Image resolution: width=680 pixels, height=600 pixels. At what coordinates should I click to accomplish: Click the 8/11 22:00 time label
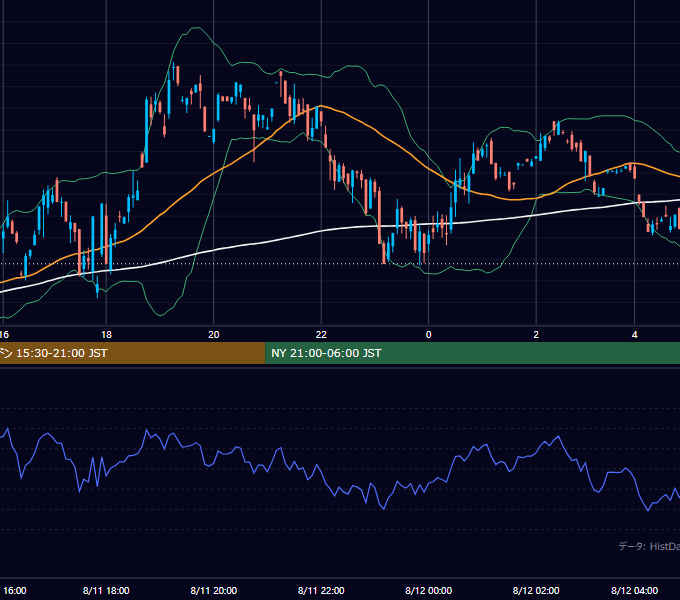coord(321,590)
